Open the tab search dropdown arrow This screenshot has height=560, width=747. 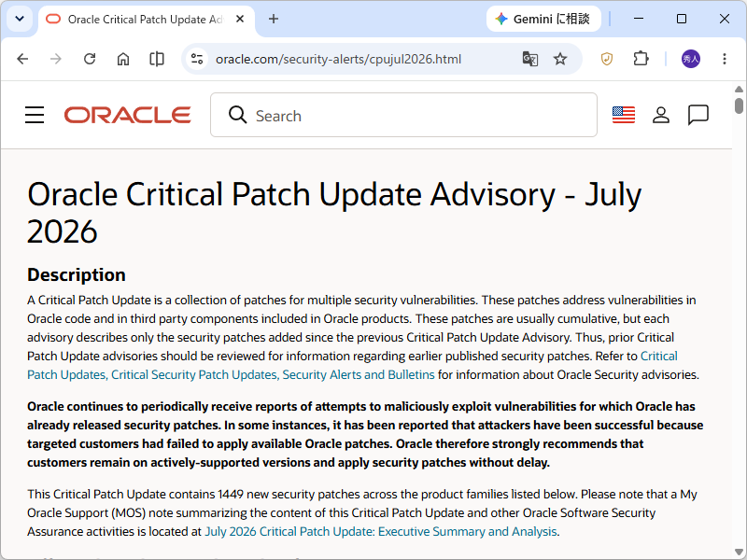(20, 19)
